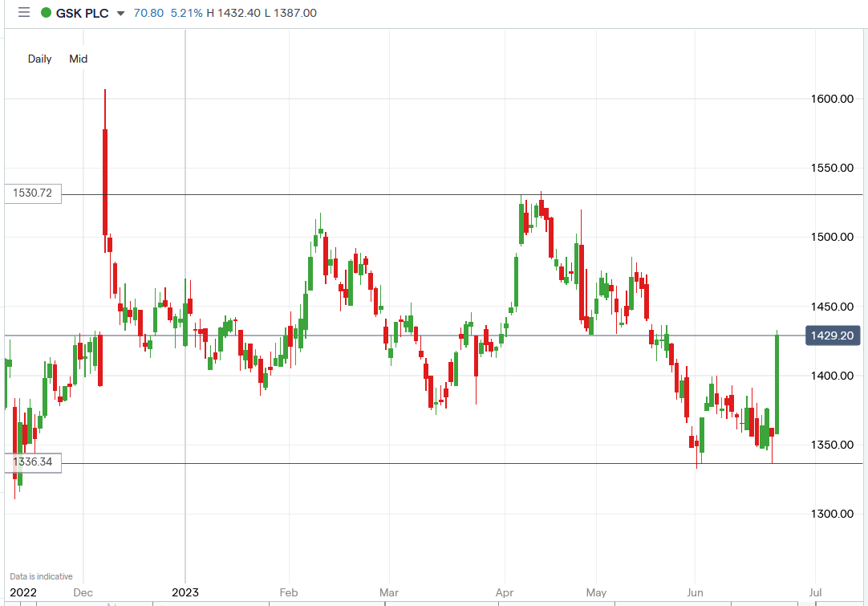The width and height of the screenshot is (868, 606).
Task: Click the Jun time axis label
Action: pos(695,592)
